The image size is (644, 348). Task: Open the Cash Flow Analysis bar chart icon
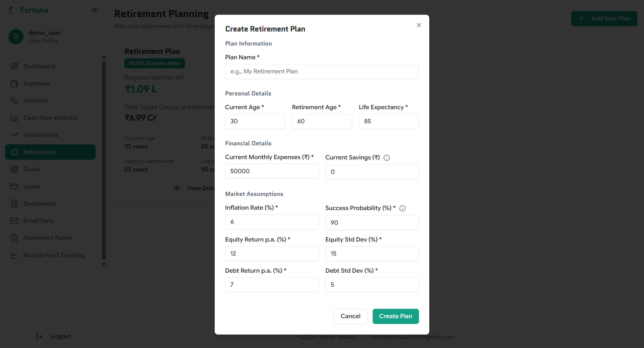coord(14,118)
